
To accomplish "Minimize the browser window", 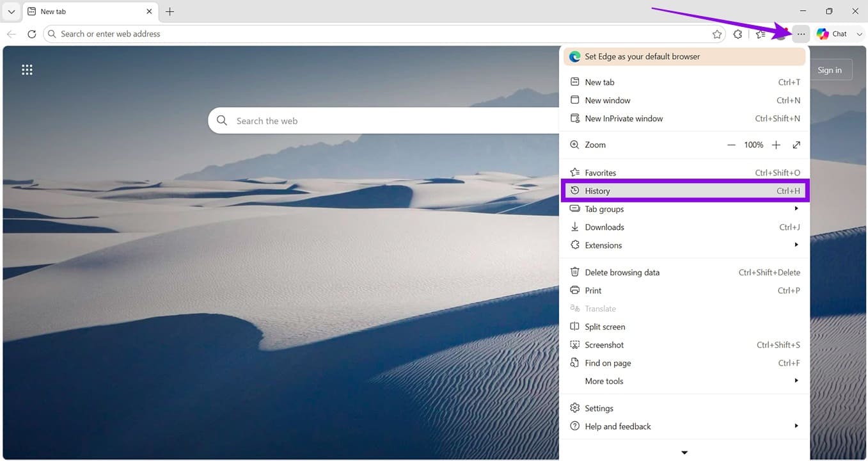I will pyautogui.click(x=803, y=12).
